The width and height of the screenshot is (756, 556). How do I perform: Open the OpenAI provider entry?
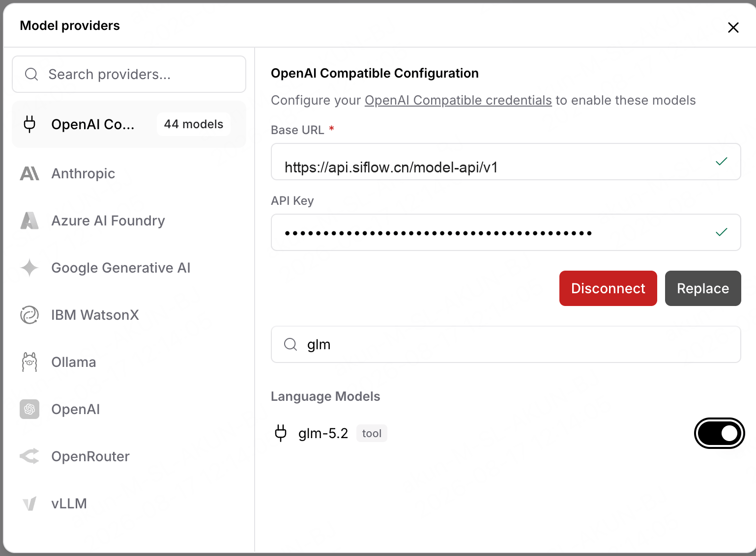[129, 409]
